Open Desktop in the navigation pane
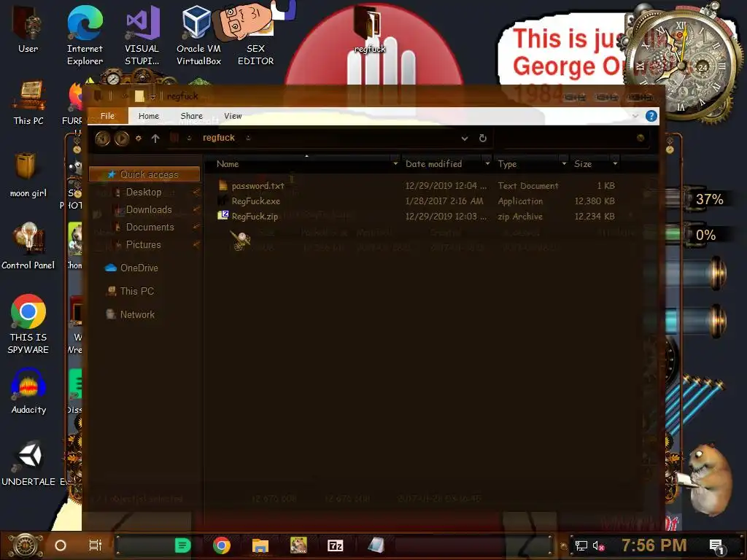The height and width of the screenshot is (560, 747). point(144,192)
